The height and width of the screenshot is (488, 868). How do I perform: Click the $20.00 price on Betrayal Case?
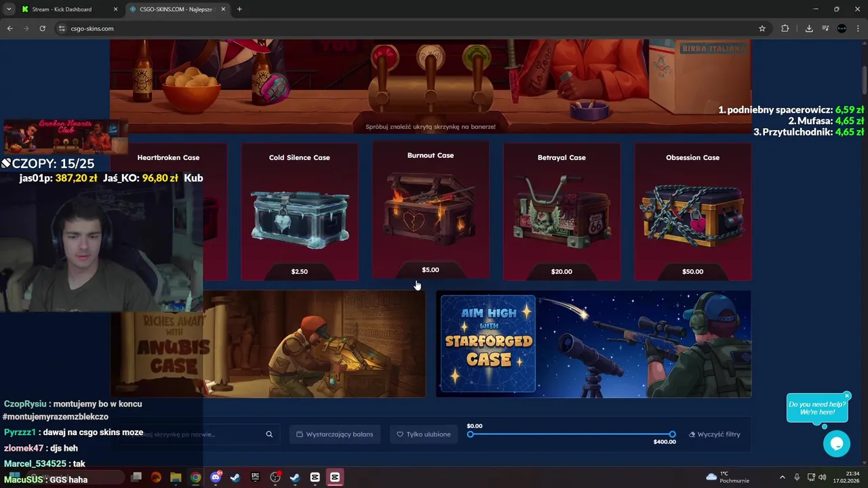pos(561,271)
